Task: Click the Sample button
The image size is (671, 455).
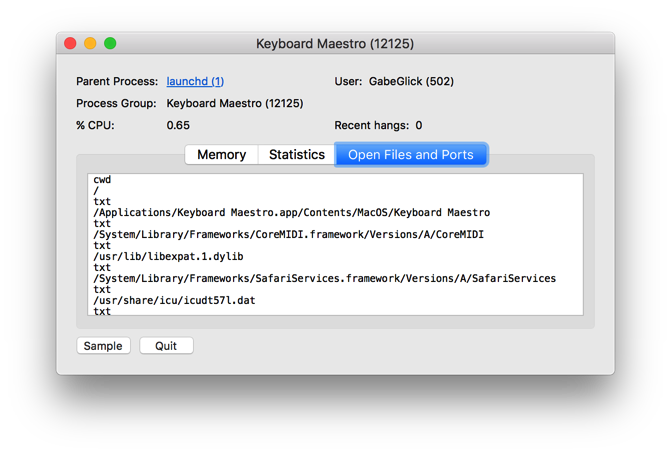Action: click(103, 346)
